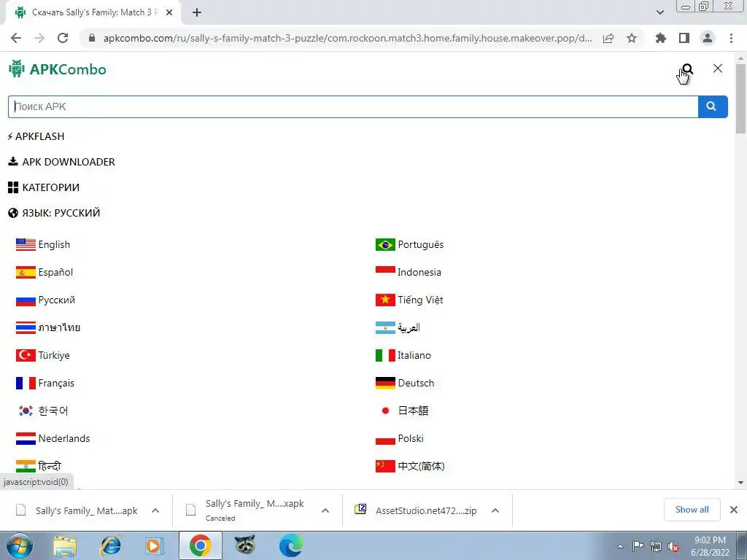The image size is (747, 560).
Task: Toggle the Chrome side panel
Action: pyautogui.click(x=684, y=38)
